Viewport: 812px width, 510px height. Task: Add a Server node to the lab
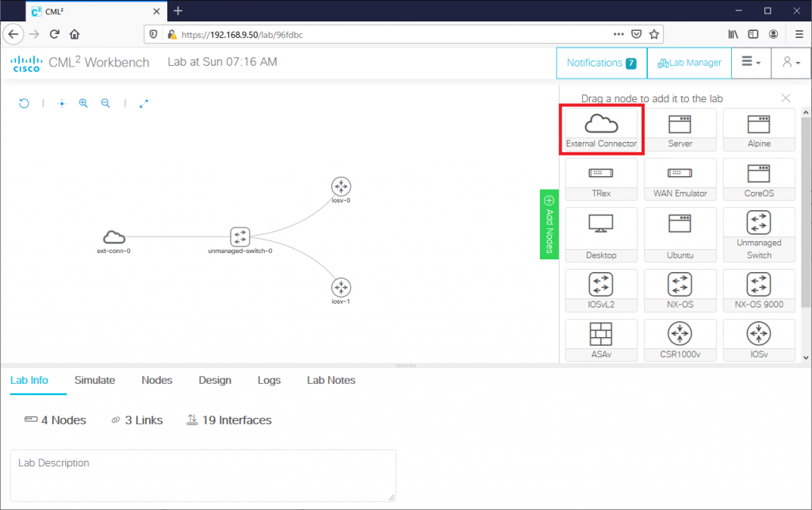680,129
